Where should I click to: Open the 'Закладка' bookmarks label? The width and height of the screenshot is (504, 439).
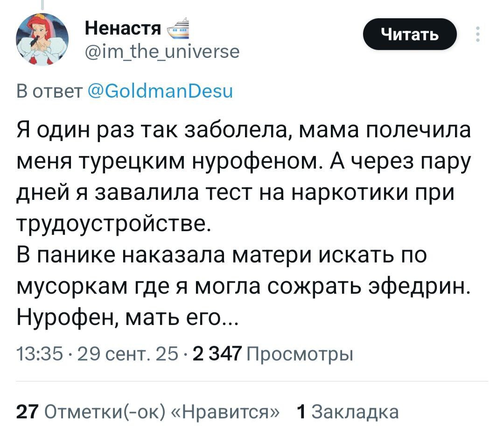355,412
